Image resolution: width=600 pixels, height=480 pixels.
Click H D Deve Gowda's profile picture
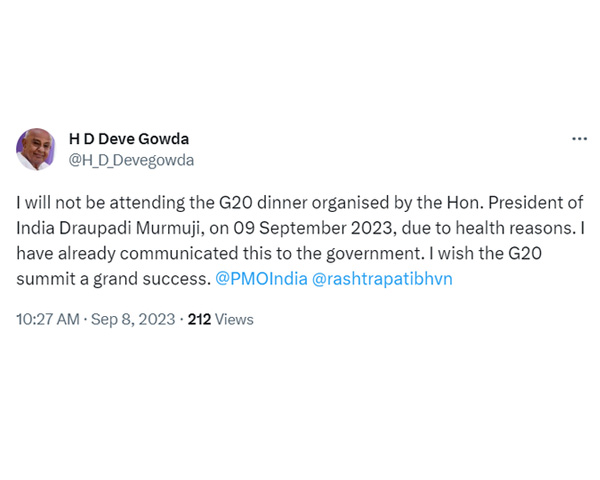point(36,149)
